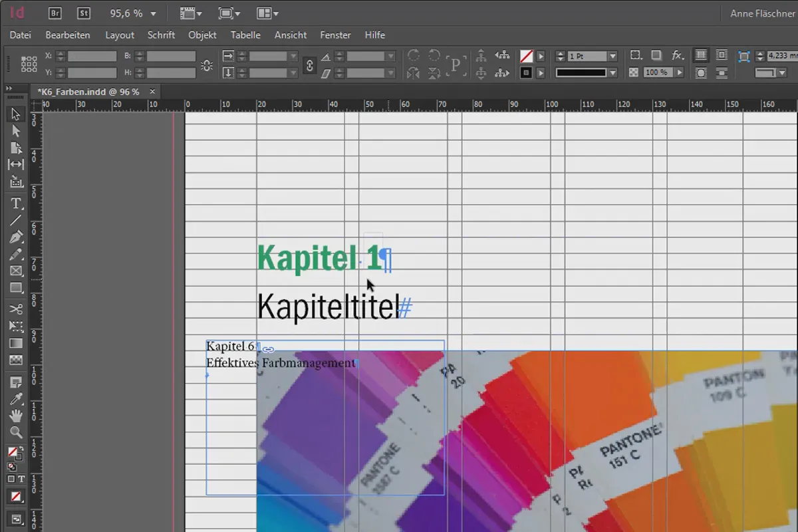Select the Gap tool
The image size is (798, 532).
pos(16,164)
